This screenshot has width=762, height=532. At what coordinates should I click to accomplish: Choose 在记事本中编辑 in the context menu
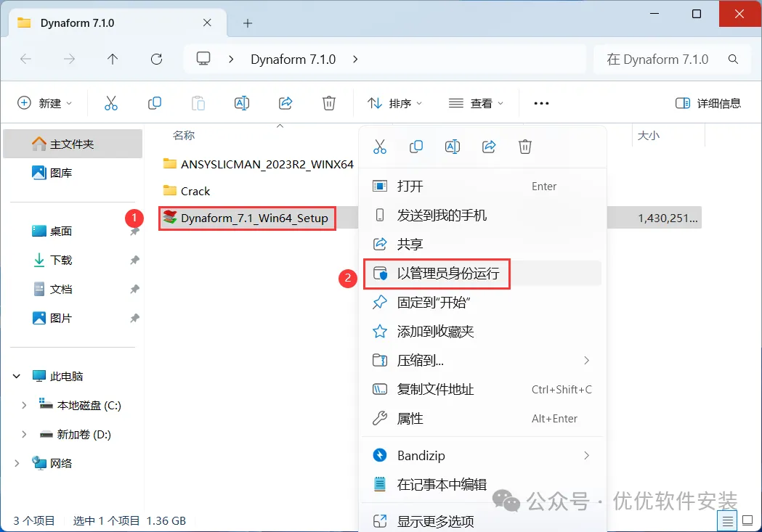(482, 484)
